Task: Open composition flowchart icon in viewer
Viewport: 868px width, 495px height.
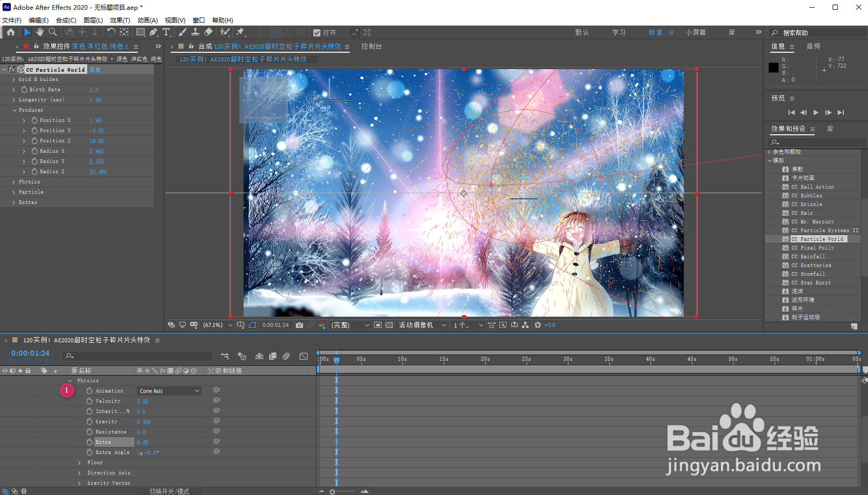Action: (x=525, y=325)
